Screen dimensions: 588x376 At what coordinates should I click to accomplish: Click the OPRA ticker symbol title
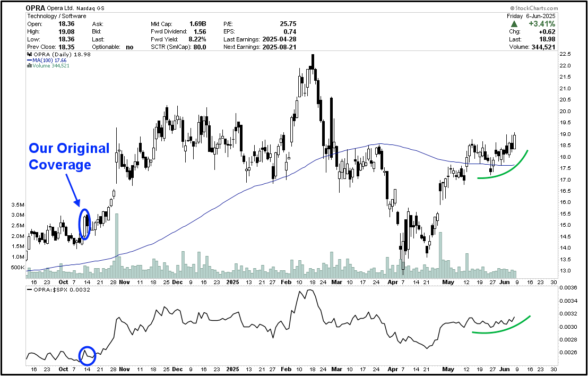coord(35,8)
